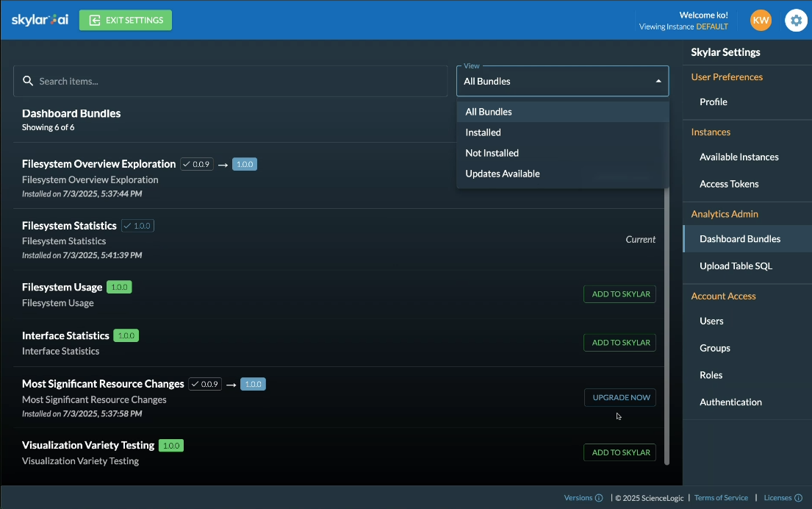Click the KW user avatar
Screen dimensions: 812x509
[x=761, y=20]
